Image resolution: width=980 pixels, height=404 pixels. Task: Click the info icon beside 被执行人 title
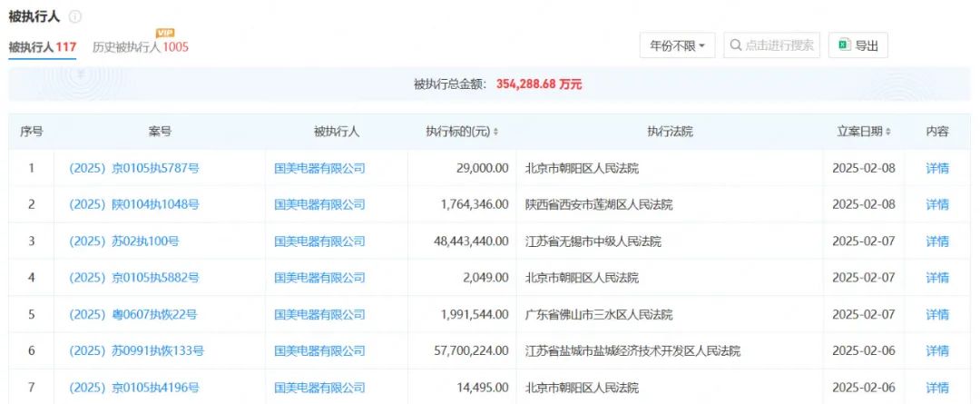tap(75, 17)
